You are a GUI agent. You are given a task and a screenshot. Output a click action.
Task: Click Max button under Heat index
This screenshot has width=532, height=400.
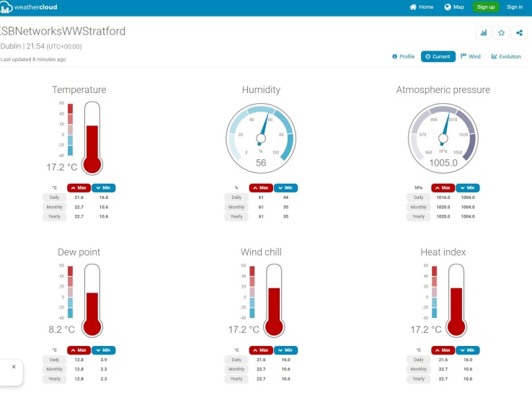click(443, 350)
